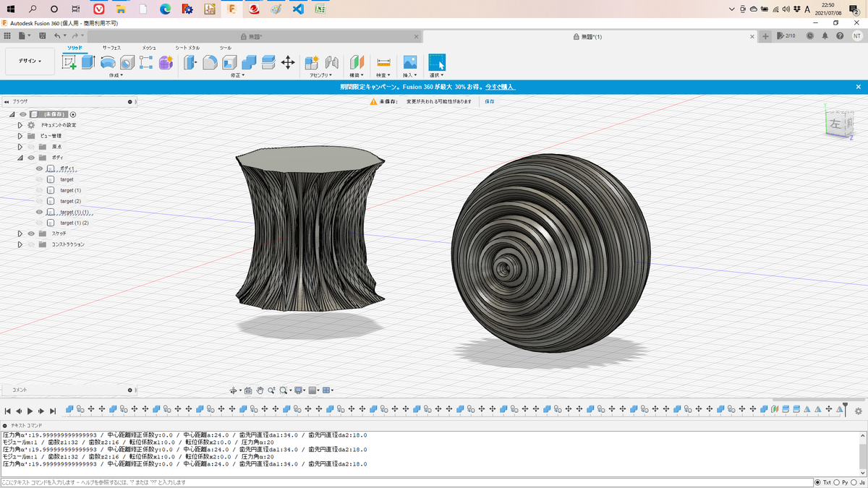
Task: Activate the Move/Copy arrows tool
Action: coord(288,62)
